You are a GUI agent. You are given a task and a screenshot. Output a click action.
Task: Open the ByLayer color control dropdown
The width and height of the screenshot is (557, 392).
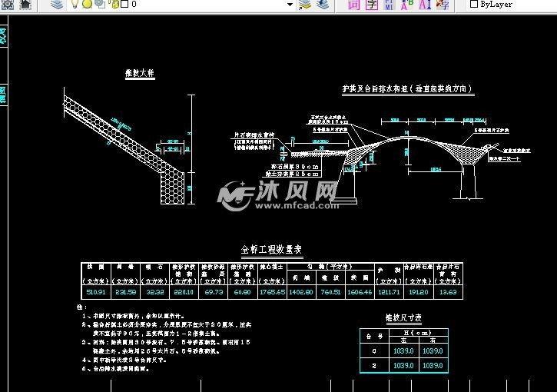coord(512,5)
